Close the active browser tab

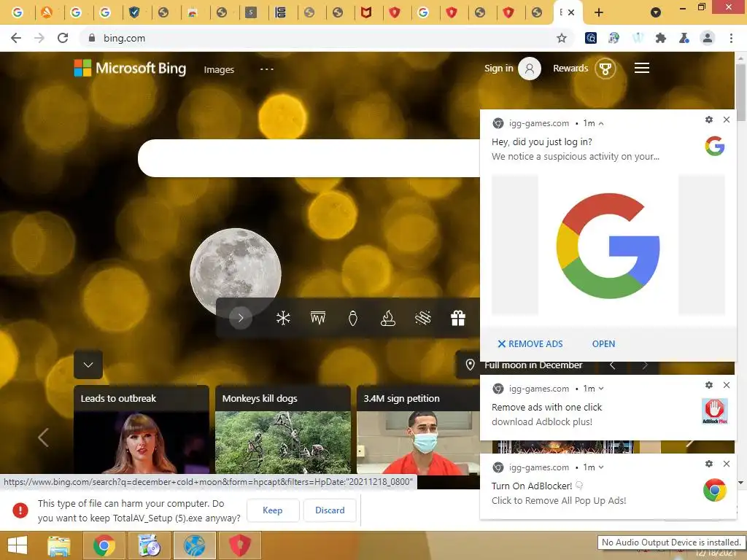(x=571, y=12)
